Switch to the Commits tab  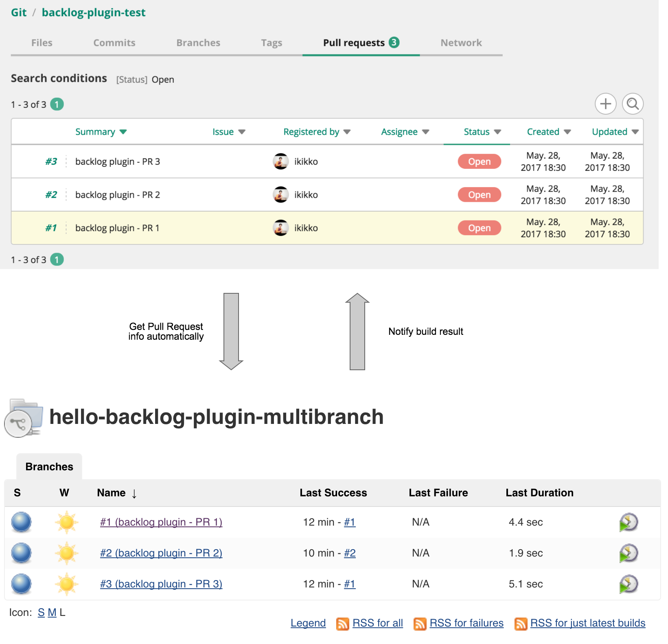click(114, 43)
